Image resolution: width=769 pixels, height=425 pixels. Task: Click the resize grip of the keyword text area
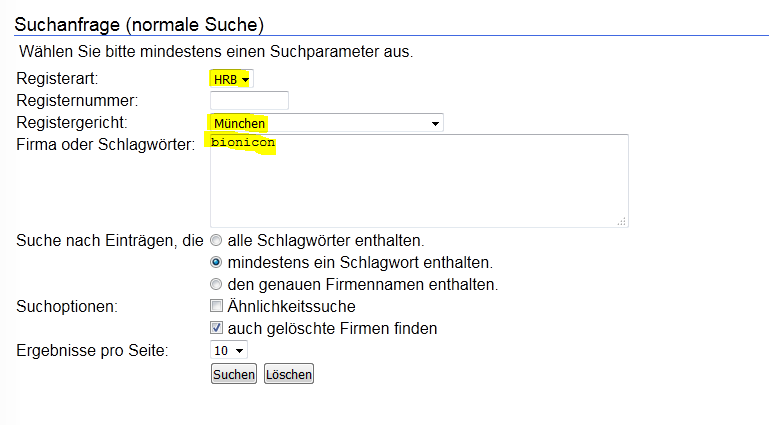pos(622,221)
